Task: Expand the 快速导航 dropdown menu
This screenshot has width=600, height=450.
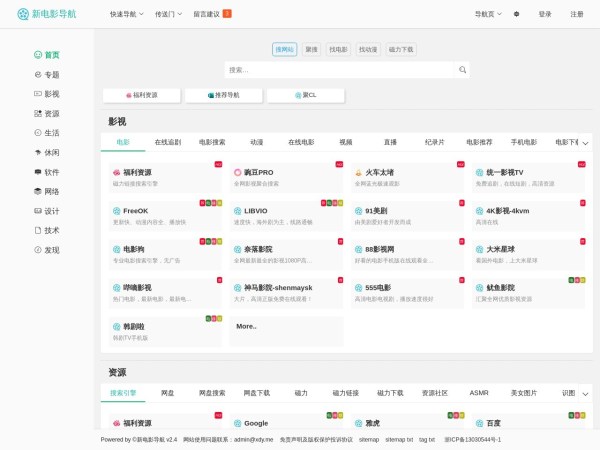Action: 126,14
